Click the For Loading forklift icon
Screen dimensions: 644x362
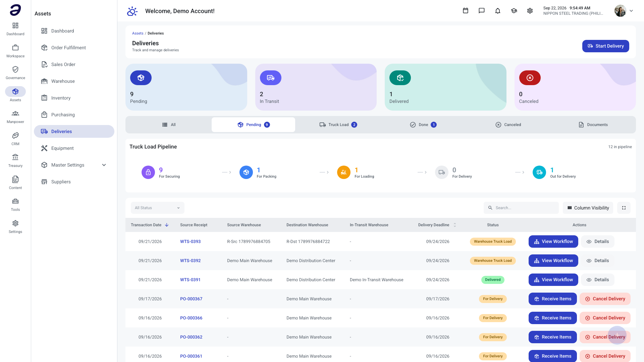(344, 172)
